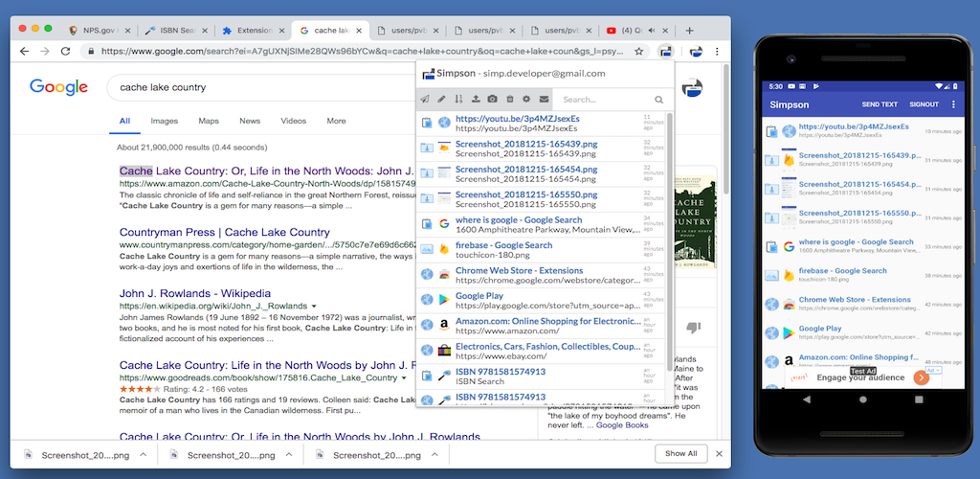Expand options for third downloaded Screenshot file
This screenshot has height=479, width=980.
coord(434,455)
